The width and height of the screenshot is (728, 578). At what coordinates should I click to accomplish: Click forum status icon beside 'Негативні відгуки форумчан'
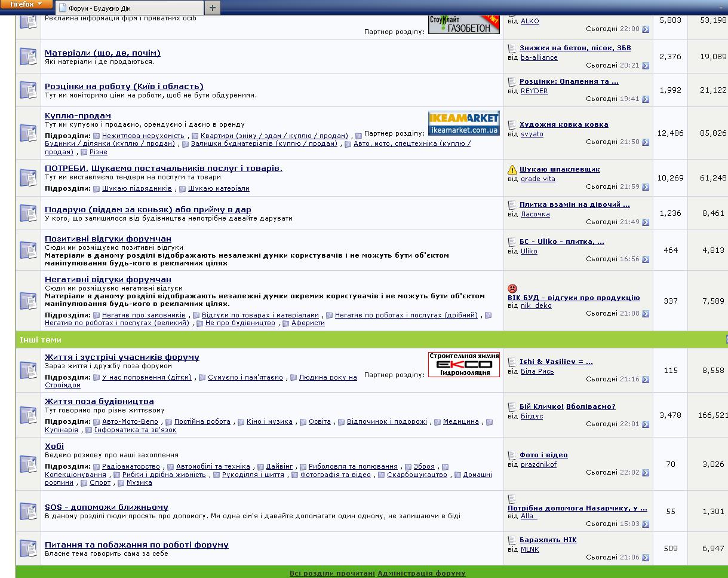[x=29, y=301]
